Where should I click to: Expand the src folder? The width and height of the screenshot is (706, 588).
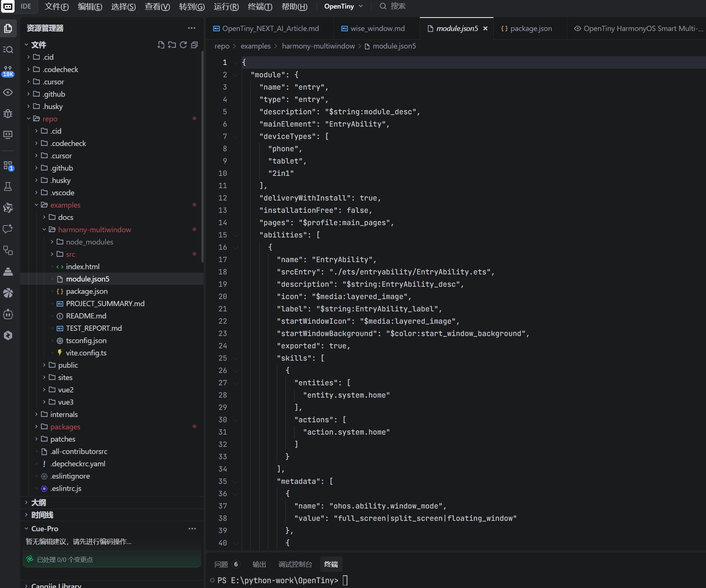tap(52, 254)
